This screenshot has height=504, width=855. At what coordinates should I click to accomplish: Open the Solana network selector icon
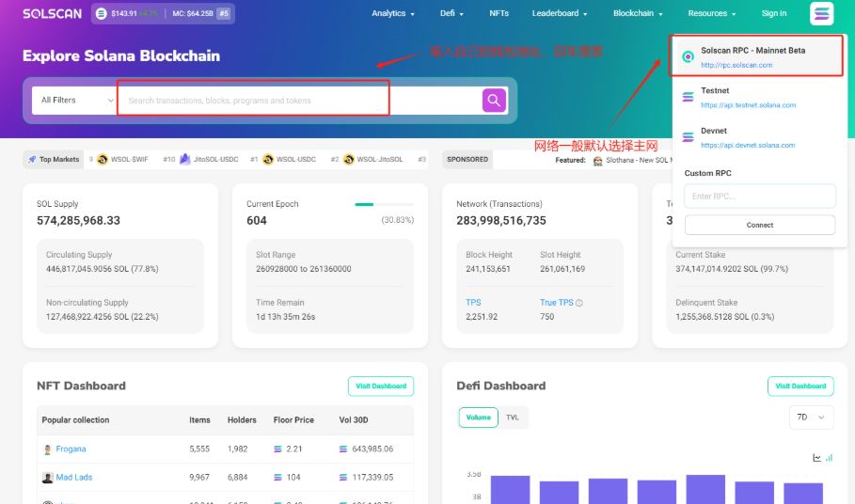(821, 13)
